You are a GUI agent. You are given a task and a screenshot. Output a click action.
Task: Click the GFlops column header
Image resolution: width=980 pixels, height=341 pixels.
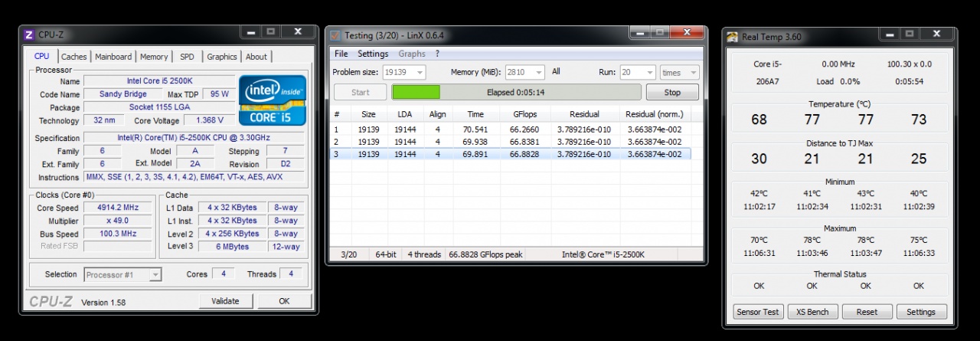[x=524, y=114]
